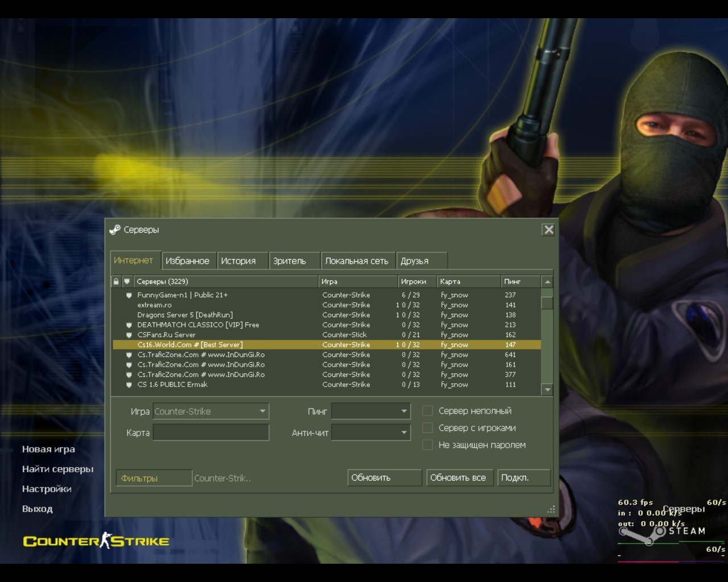Sort servers by the Игроки column
Viewport: 728px width, 582px height.
tap(417, 281)
